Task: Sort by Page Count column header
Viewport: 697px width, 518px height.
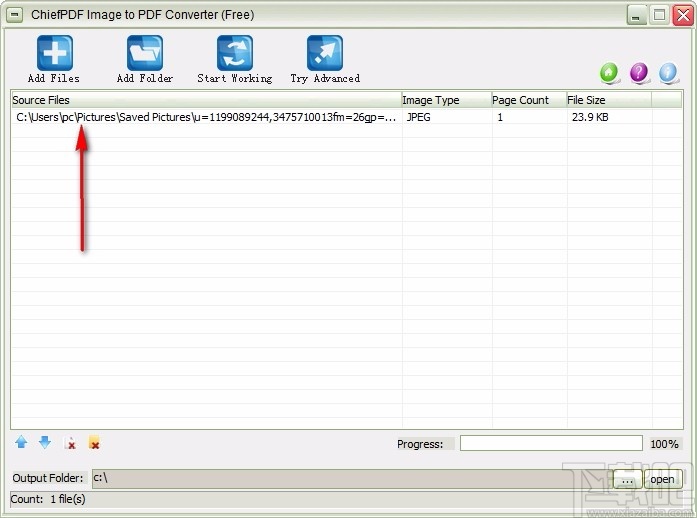Action: (x=529, y=100)
